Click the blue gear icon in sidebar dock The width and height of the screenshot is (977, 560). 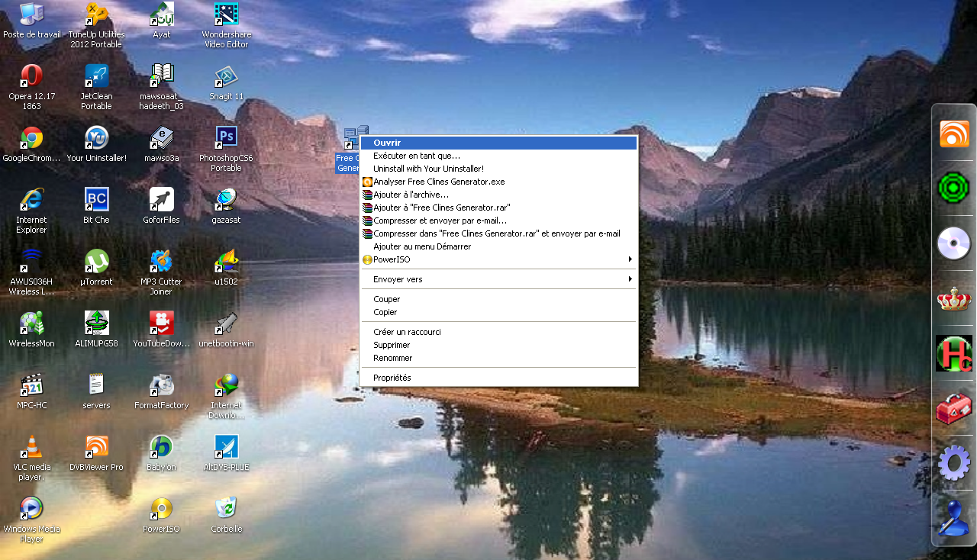(953, 463)
